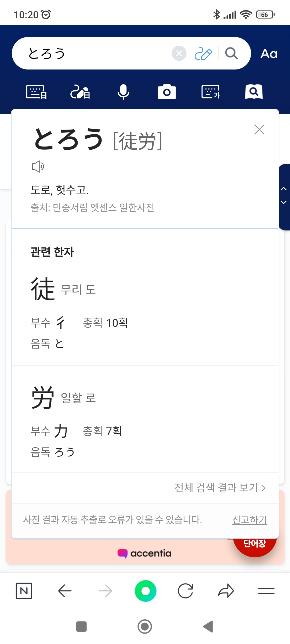Close the とろう dictionary popup
Image resolution: width=290 pixels, height=644 pixels.
click(259, 129)
